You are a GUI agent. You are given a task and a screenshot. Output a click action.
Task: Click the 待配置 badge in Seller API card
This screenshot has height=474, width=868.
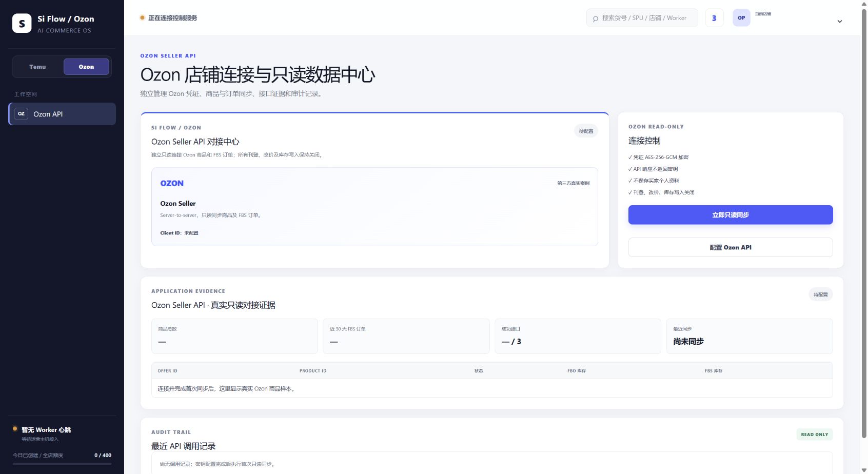[x=586, y=131]
